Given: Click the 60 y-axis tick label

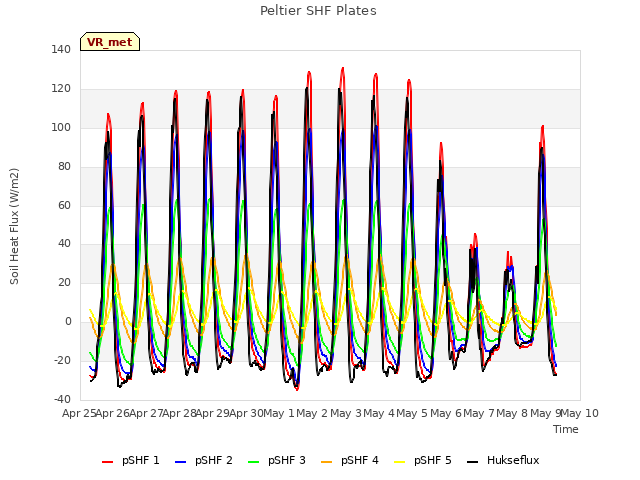Looking at the screenshot, I should (x=64, y=205).
